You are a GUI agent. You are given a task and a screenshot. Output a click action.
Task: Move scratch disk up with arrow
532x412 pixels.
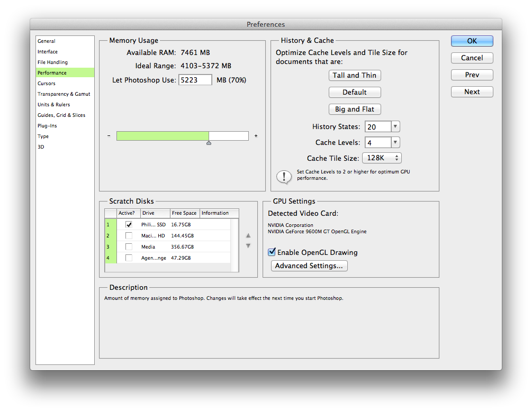coord(248,235)
